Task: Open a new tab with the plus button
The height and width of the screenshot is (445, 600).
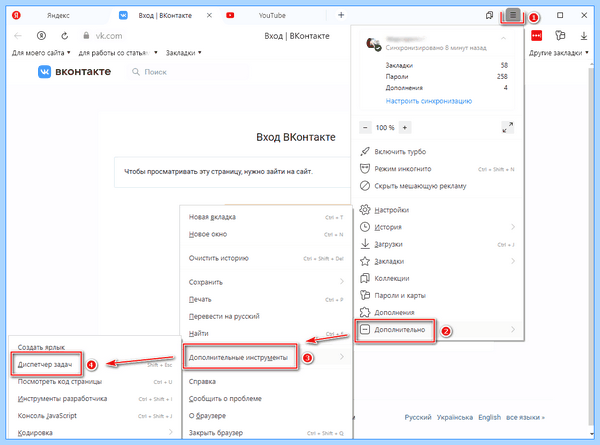Action: click(x=341, y=15)
